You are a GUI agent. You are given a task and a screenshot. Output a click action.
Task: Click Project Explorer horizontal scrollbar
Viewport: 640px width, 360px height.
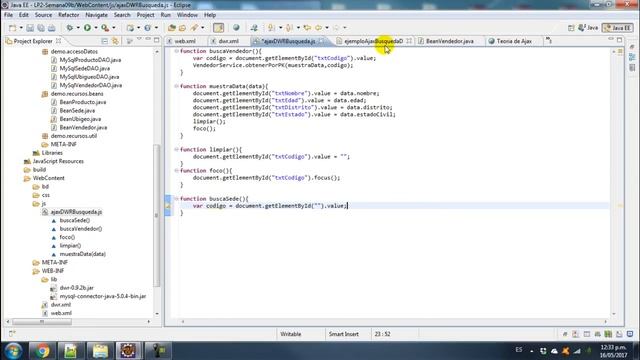(42, 322)
